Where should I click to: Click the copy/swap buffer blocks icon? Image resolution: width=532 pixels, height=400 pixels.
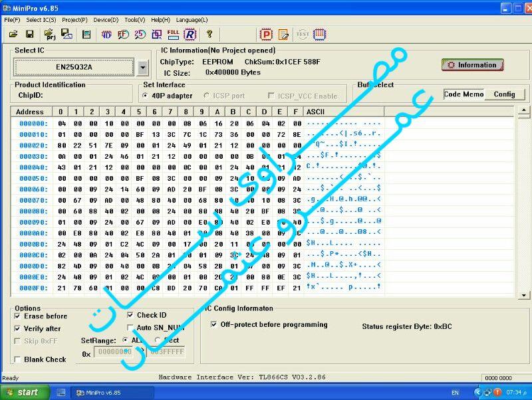[x=157, y=35]
